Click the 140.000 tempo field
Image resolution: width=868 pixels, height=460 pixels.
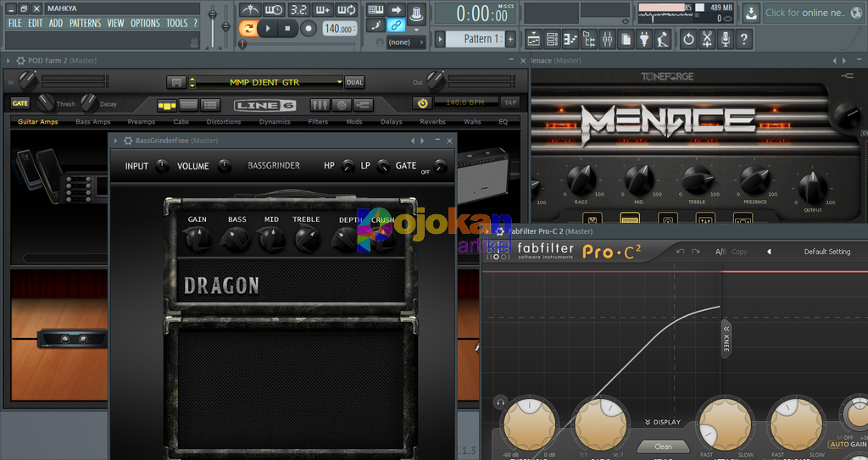pyautogui.click(x=339, y=29)
